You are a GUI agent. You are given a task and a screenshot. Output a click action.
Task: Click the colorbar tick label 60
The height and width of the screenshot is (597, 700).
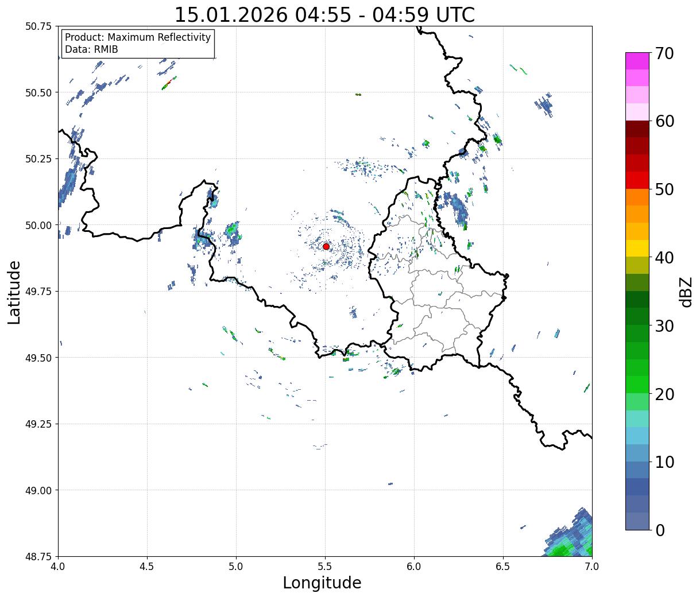(x=664, y=121)
